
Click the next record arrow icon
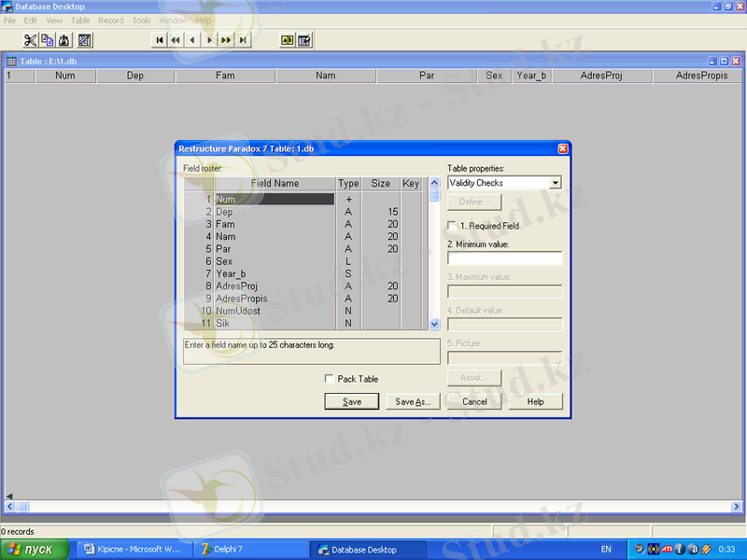[x=209, y=40]
